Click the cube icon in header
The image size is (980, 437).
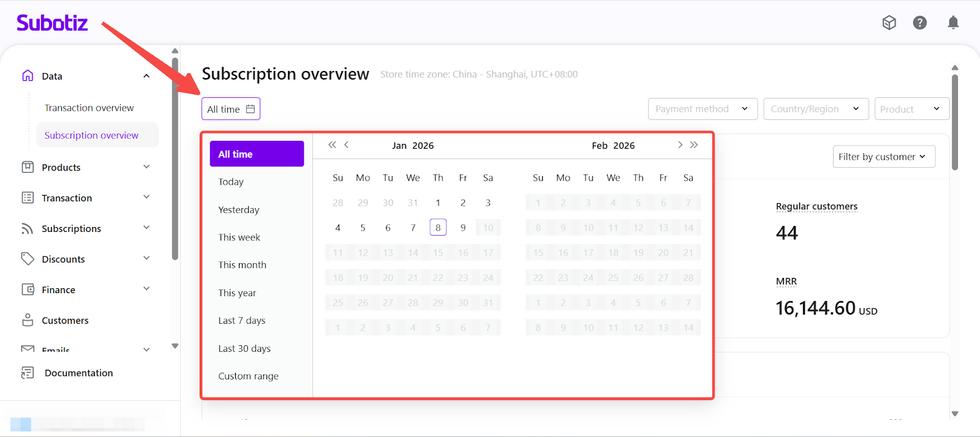pos(889,23)
